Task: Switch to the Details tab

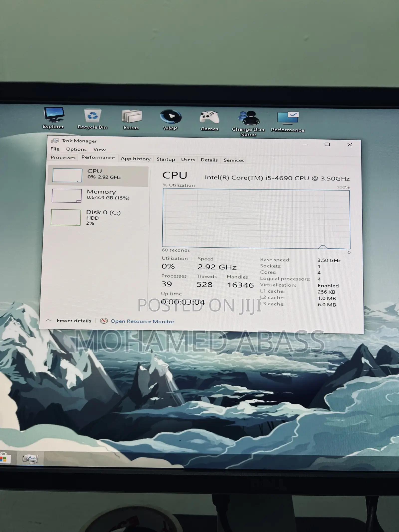Action: (209, 160)
